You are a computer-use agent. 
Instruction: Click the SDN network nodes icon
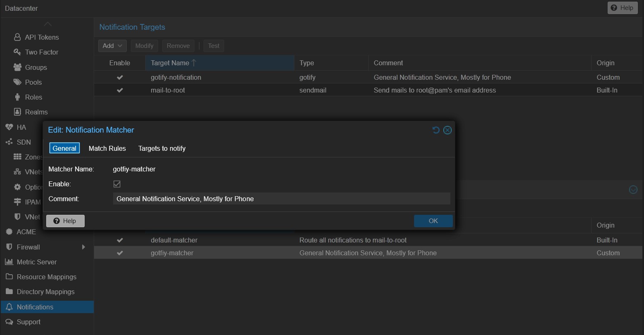pyautogui.click(x=9, y=142)
